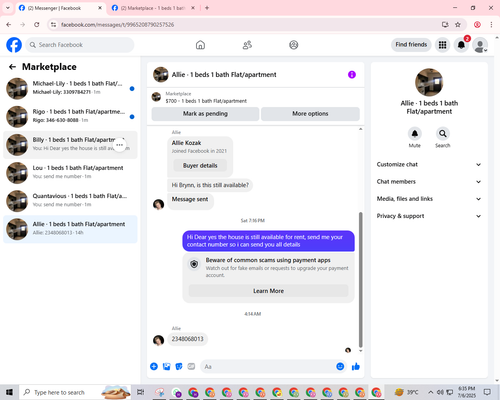Expand Media, files and links section
The width and height of the screenshot is (500, 400).
[429, 199]
